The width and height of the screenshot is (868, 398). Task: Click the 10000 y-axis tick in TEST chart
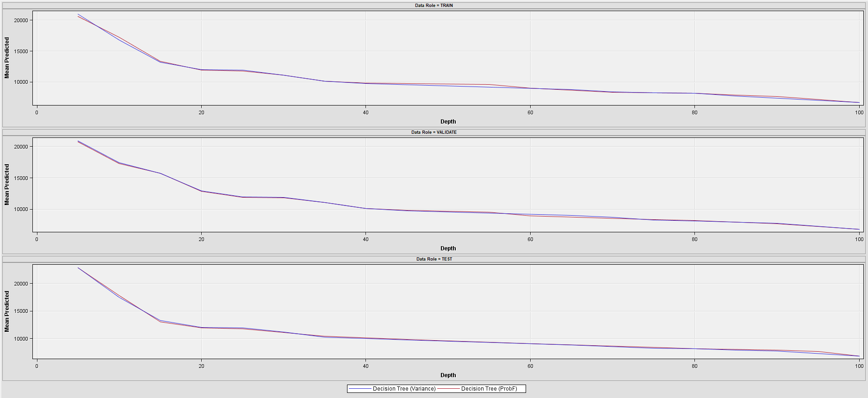click(x=21, y=339)
